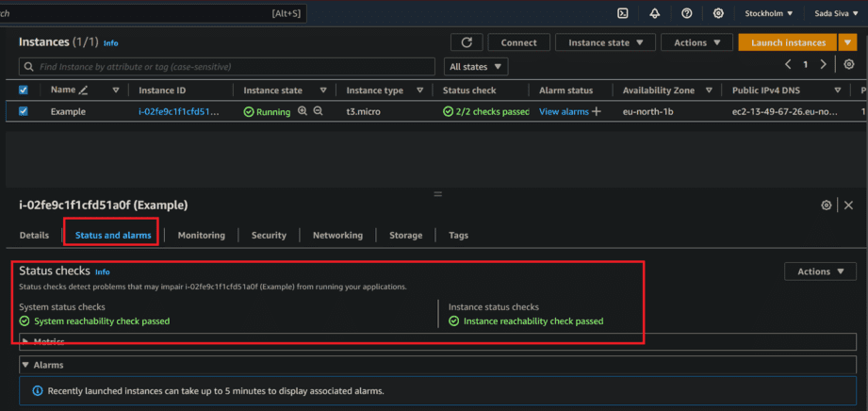Screen dimensions: 868x411
Task: Click page number 1 in pagination
Action: (806, 65)
